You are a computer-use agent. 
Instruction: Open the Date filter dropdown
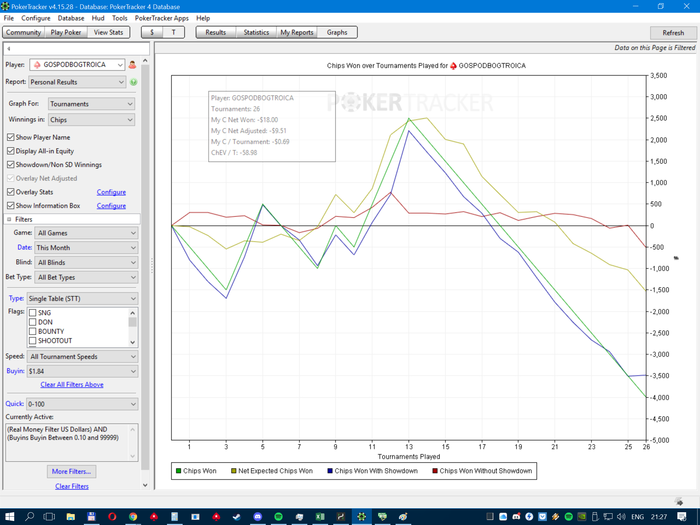pyautogui.click(x=86, y=248)
